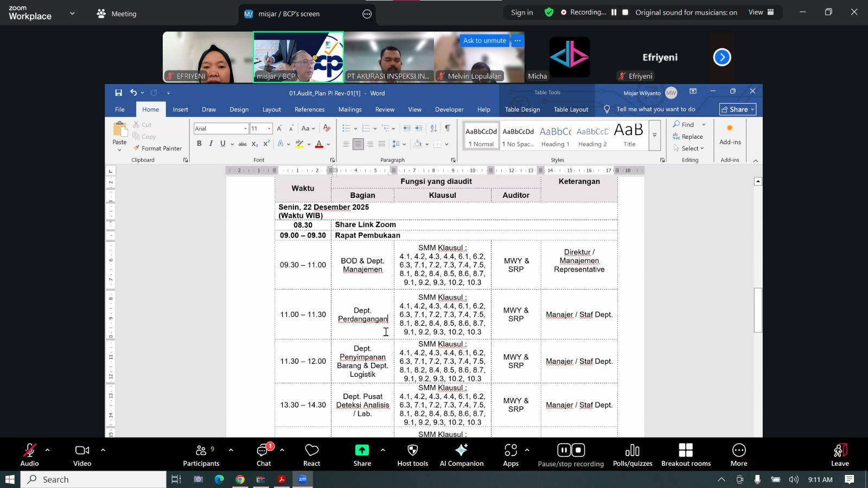
Task: Open Polls/quizzes
Action: (x=632, y=454)
